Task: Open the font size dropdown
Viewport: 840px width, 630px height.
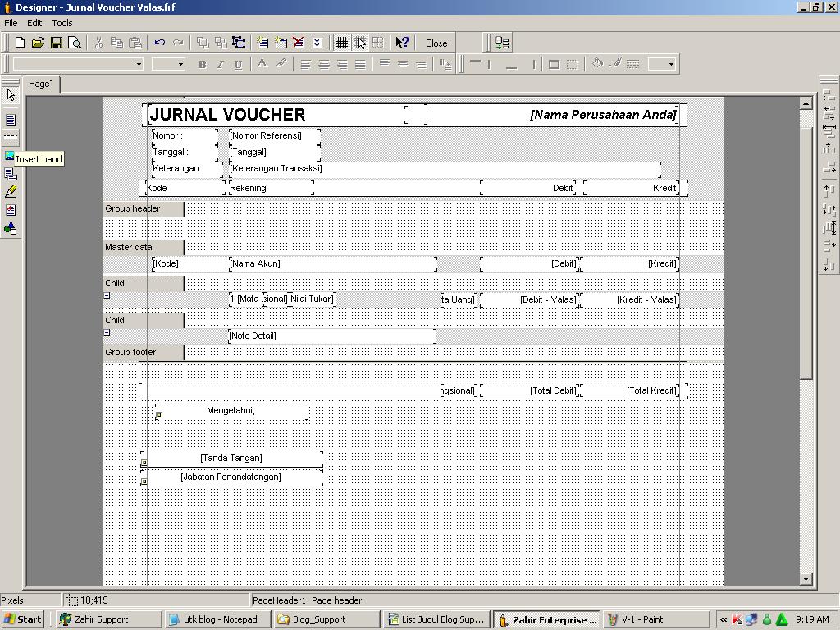Action: coord(180,64)
